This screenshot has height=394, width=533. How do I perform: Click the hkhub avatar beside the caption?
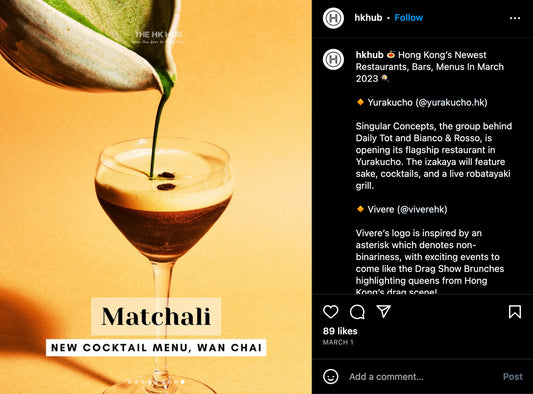pyautogui.click(x=333, y=59)
